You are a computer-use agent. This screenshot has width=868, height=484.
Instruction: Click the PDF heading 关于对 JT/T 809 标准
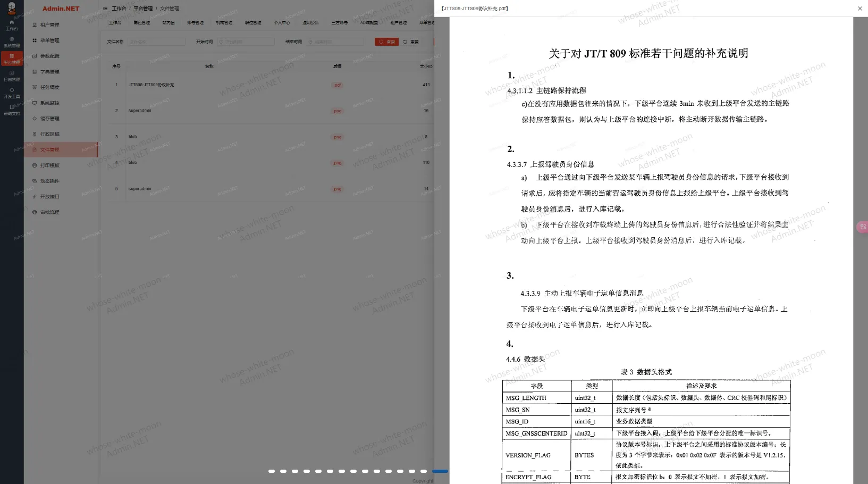[x=648, y=53]
